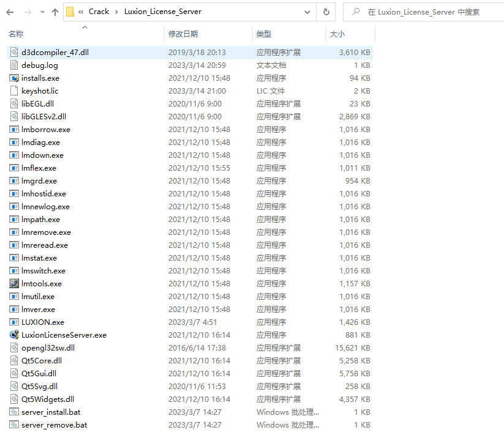The height and width of the screenshot is (438, 504).
Task: Sort files by the 名称 column header
Action: (x=17, y=34)
